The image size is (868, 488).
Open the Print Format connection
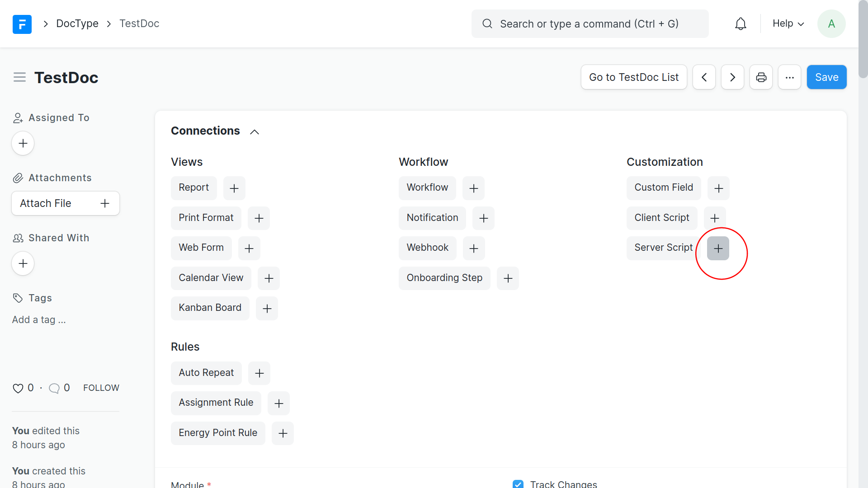pos(206,218)
